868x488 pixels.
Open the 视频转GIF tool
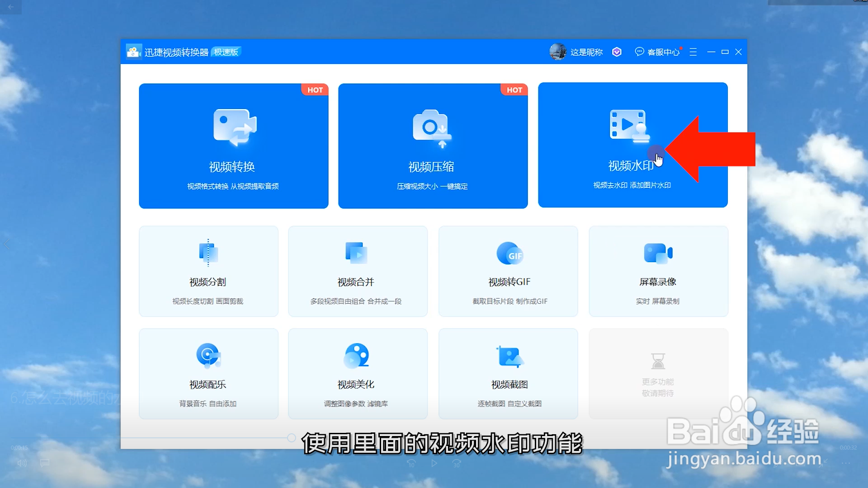[x=508, y=271]
